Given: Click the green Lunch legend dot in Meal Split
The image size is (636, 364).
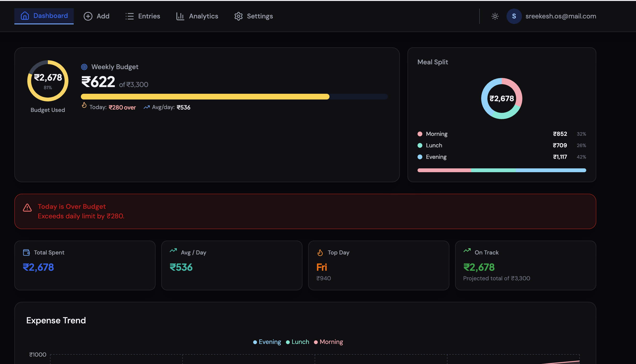Looking at the screenshot, I should 420,145.
